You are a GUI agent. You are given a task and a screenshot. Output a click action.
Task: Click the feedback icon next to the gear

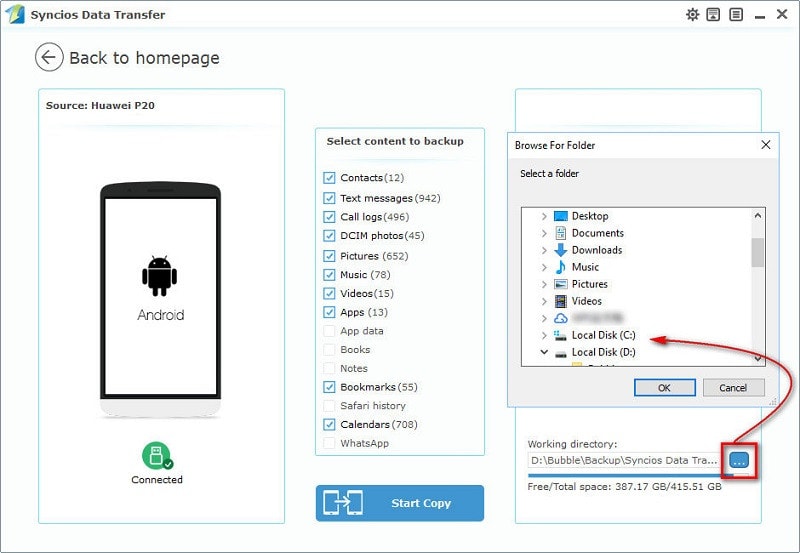click(x=713, y=14)
